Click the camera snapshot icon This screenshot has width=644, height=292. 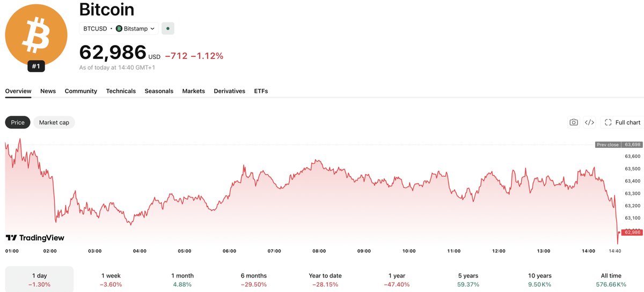(x=574, y=122)
